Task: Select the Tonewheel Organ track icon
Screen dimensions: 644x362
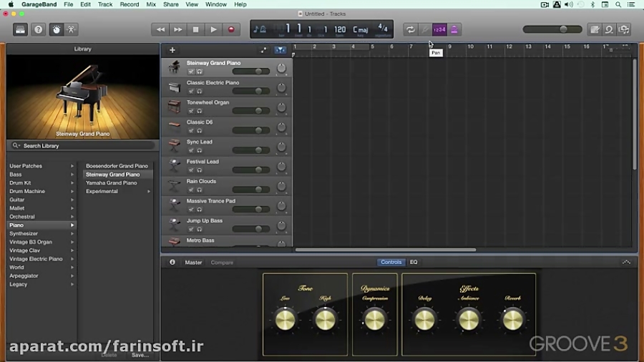Action: (174, 107)
